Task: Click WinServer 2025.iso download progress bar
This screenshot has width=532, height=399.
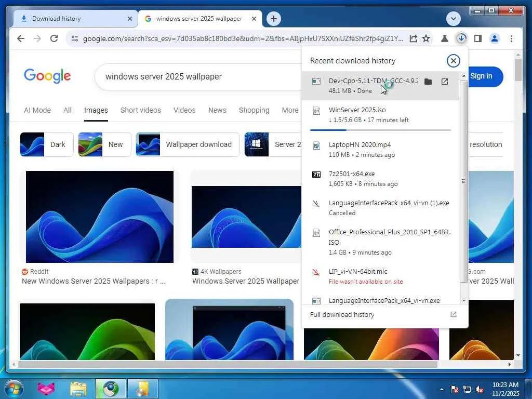Action: [x=380, y=130]
